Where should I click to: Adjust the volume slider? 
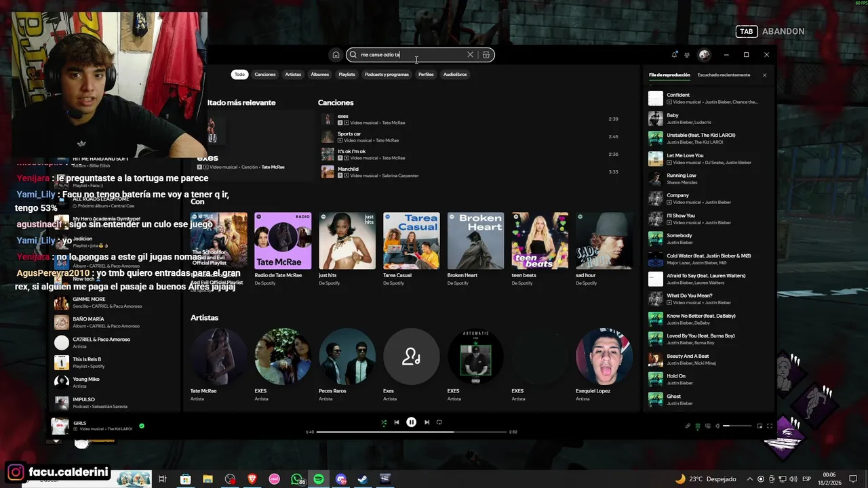pyautogui.click(x=737, y=426)
